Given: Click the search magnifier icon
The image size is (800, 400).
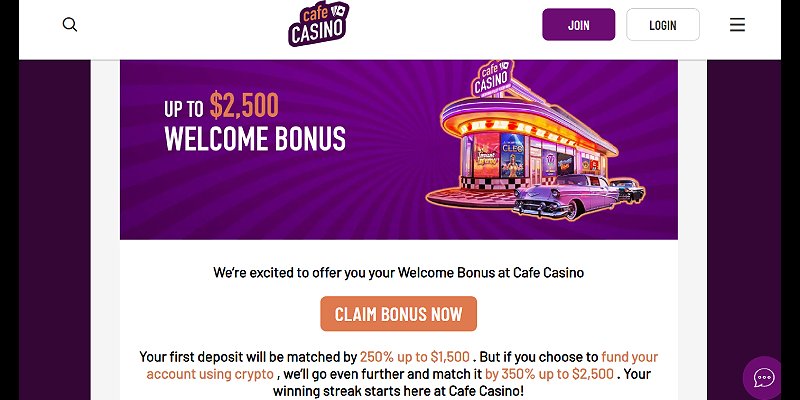Looking at the screenshot, I should pos(70,25).
